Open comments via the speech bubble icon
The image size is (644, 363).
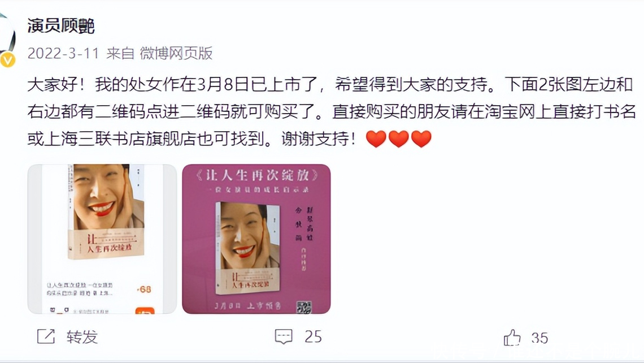point(284,336)
